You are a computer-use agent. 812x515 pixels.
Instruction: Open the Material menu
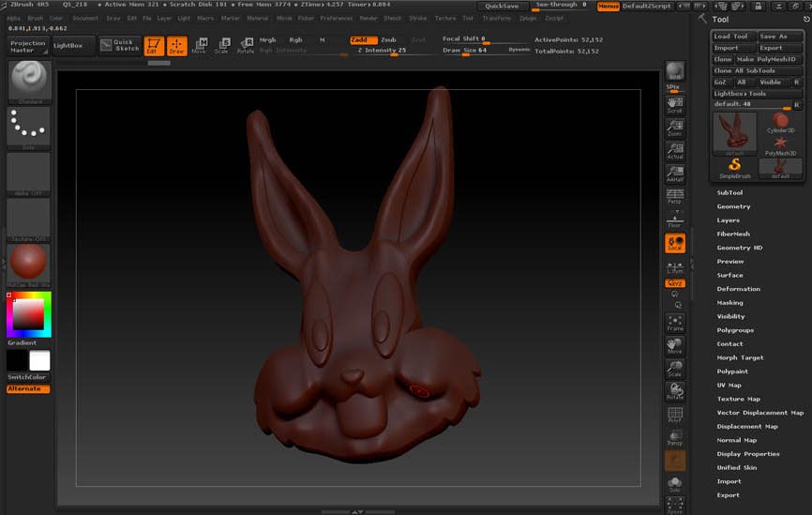click(x=257, y=18)
